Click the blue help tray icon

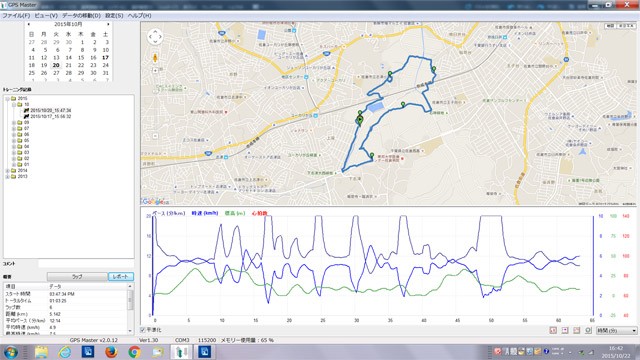coord(546,351)
